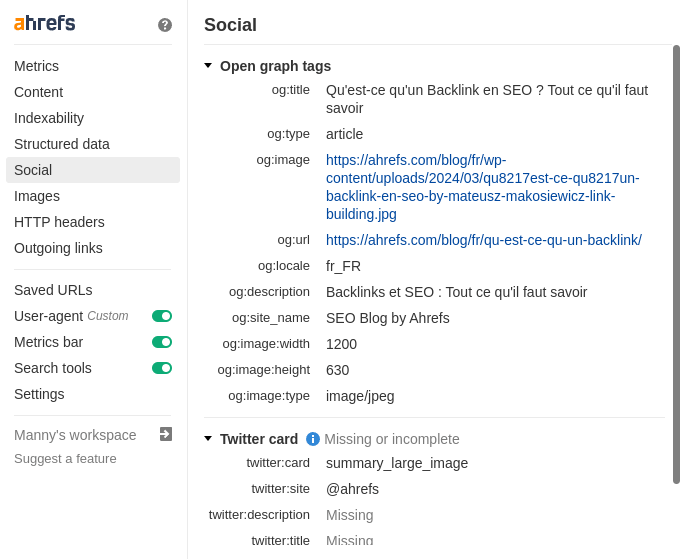Toggle the Metrics bar switch
The image size is (683, 559).
(162, 342)
